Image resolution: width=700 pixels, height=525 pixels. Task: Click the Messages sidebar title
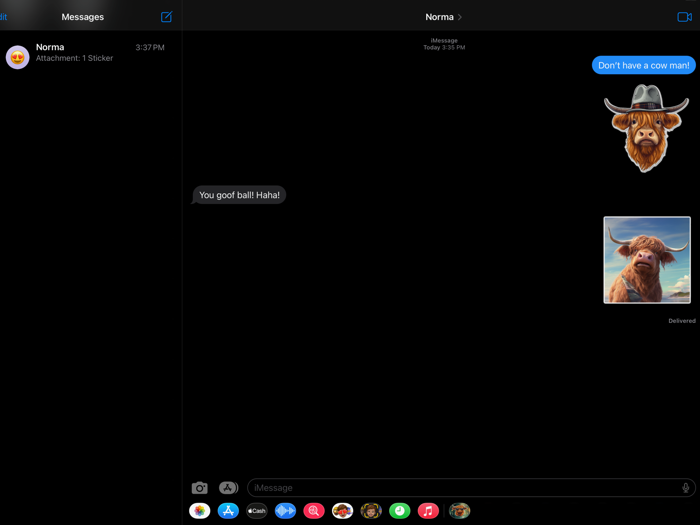pyautogui.click(x=83, y=17)
